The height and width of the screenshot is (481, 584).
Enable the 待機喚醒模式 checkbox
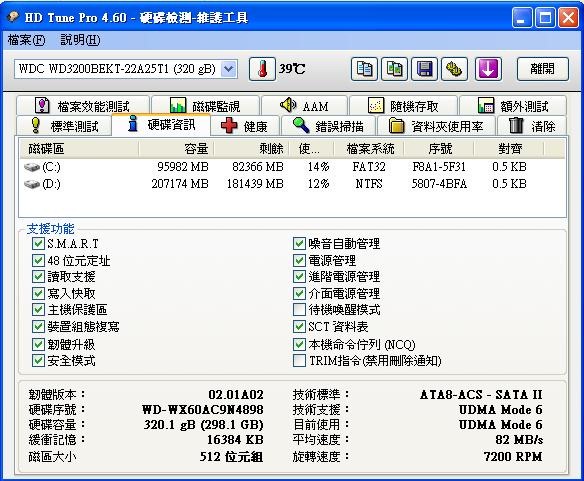[299, 309]
